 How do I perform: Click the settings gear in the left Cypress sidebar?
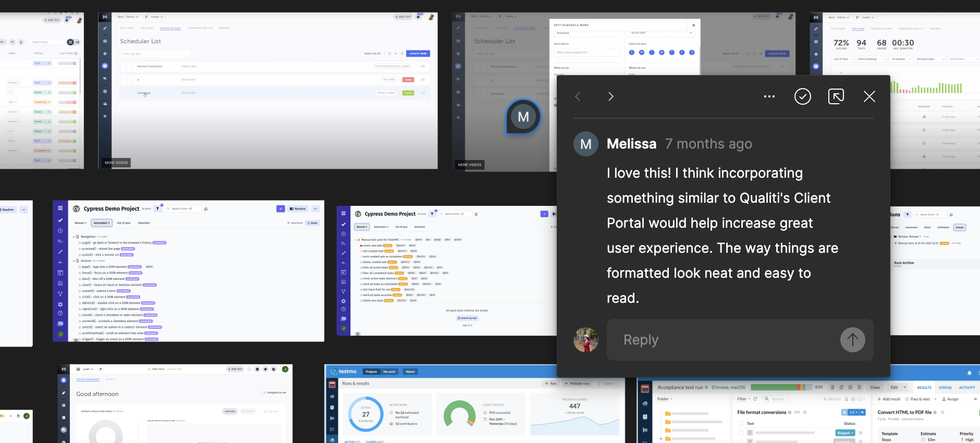(x=60, y=304)
